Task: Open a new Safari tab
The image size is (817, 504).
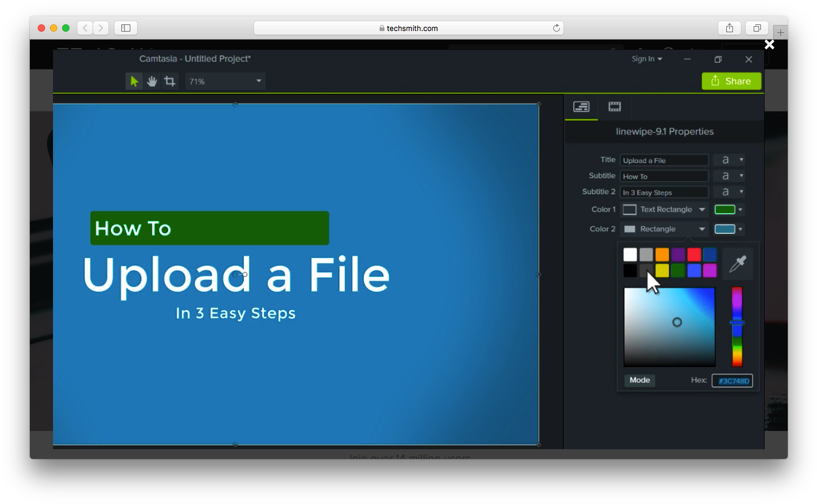Action: (780, 32)
